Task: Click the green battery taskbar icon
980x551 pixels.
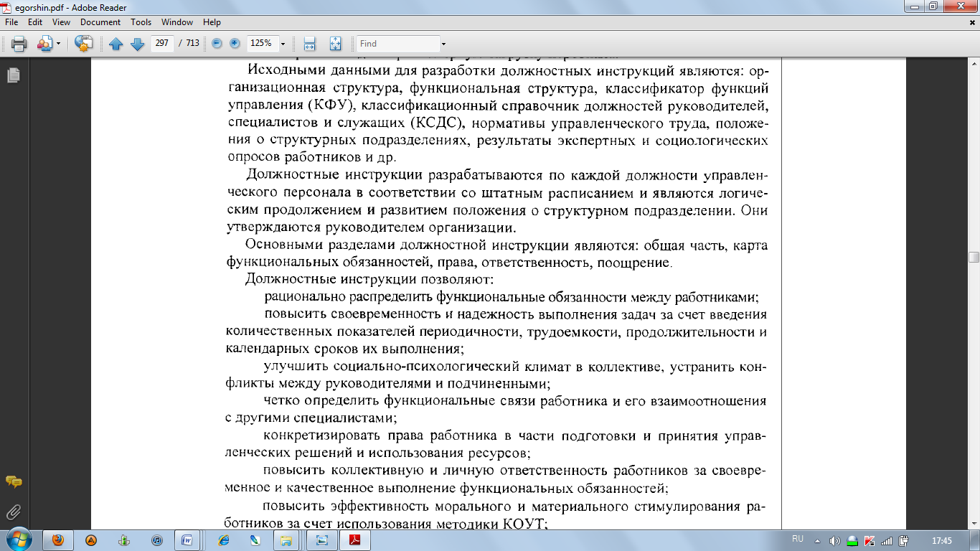Action: click(x=124, y=540)
